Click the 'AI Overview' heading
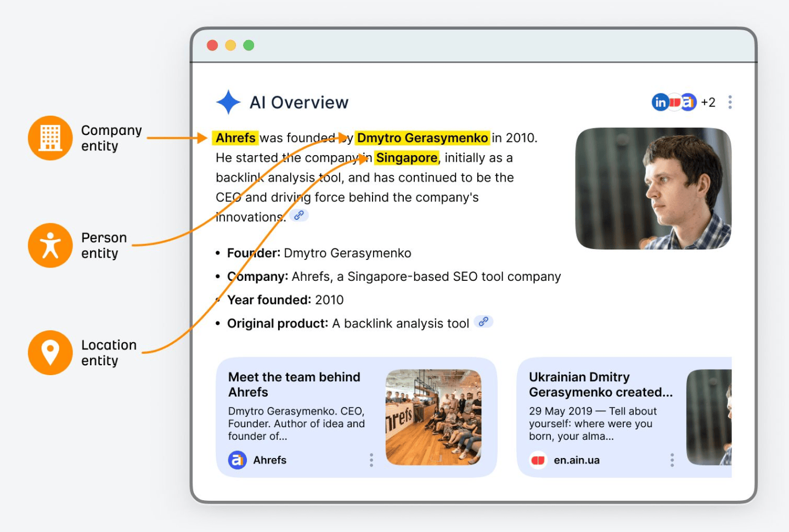 tap(299, 103)
